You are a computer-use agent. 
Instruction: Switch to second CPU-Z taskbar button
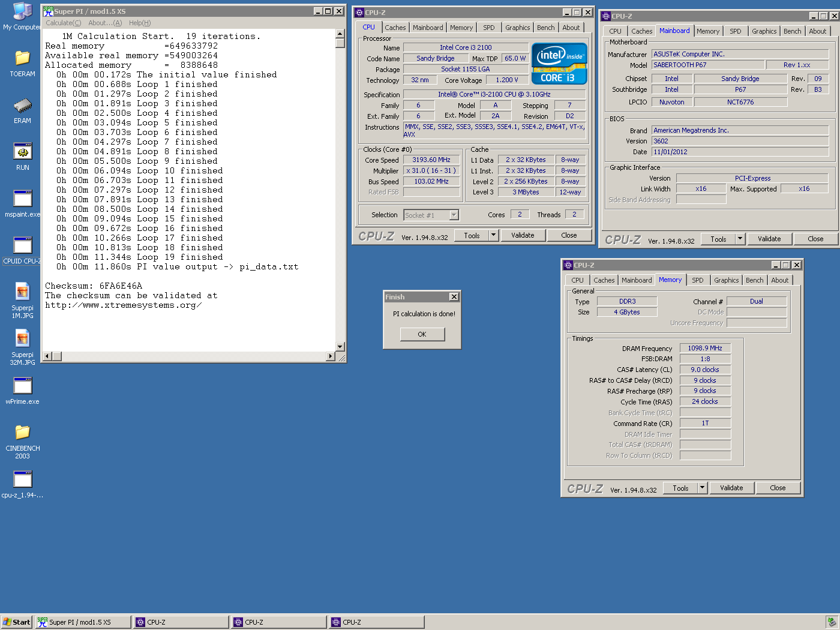point(278,622)
